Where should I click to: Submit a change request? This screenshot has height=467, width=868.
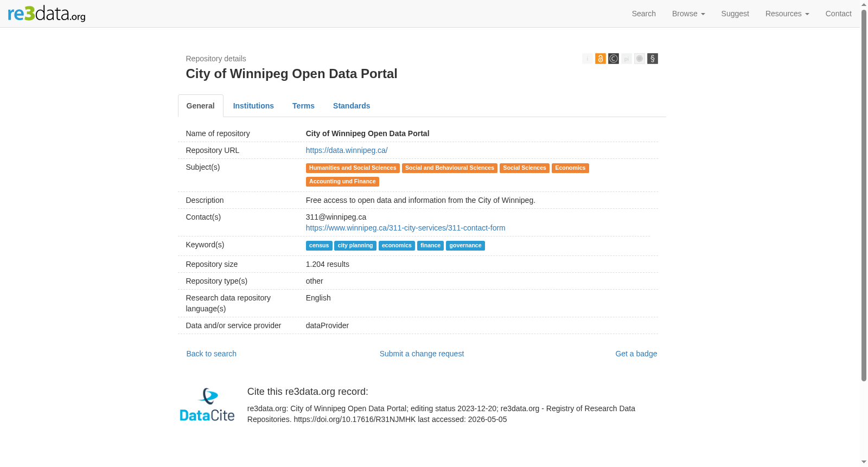tap(422, 354)
